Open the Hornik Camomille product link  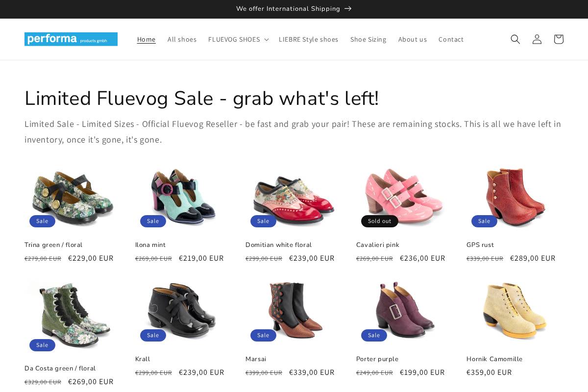pyautogui.click(x=494, y=359)
